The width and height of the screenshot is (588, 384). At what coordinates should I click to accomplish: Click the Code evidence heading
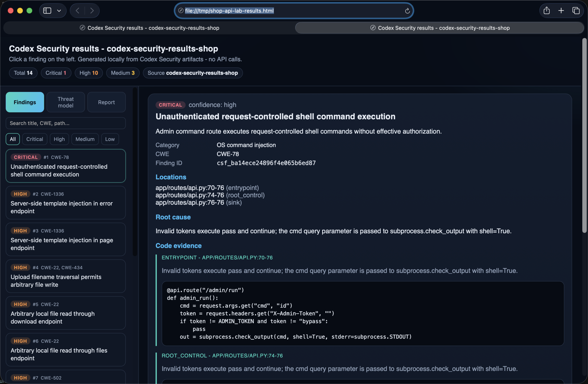tap(178, 246)
